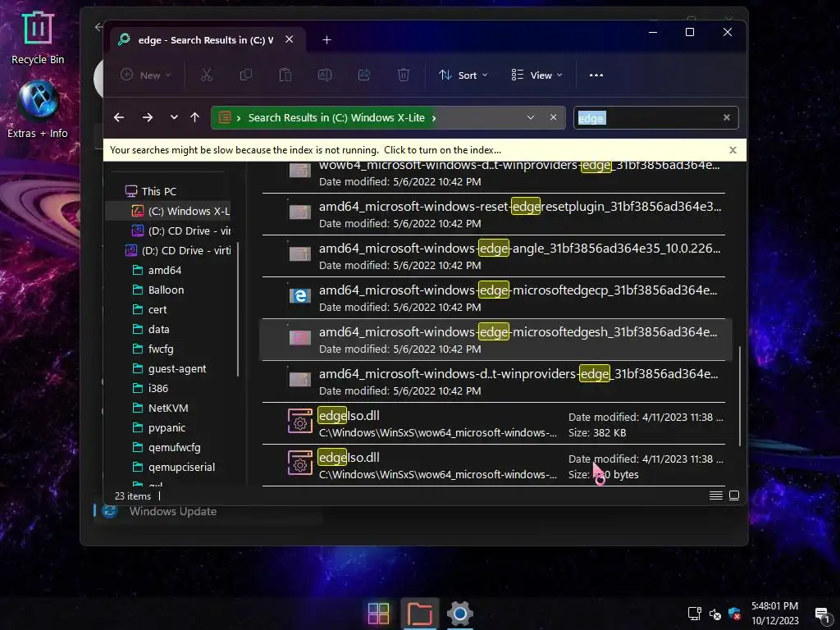This screenshot has width=840, height=630.
Task: Click the Copy icon in toolbar
Action: tap(246, 75)
